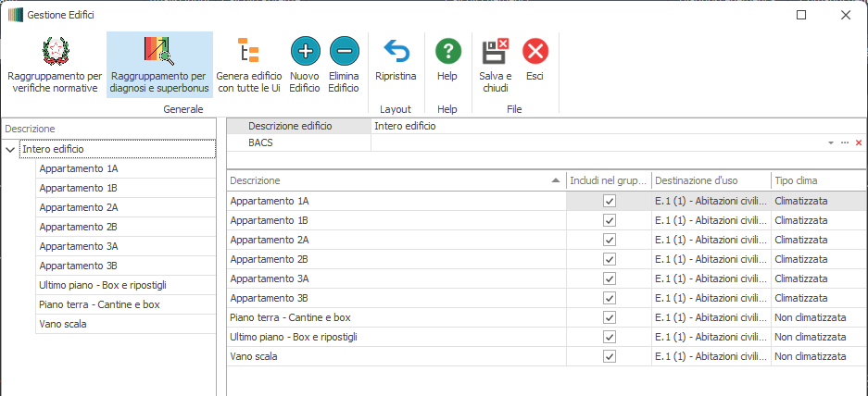Image resolution: width=868 pixels, height=396 pixels.
Task: Click the BACS ellipsis button
Action: 845,143
